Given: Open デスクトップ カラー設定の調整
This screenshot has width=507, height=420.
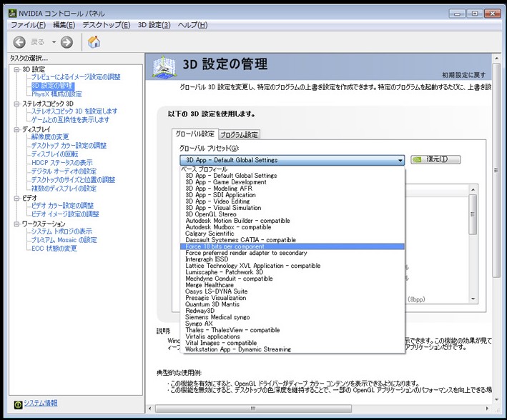Looking at the screenshot, I should pos(69,146).
